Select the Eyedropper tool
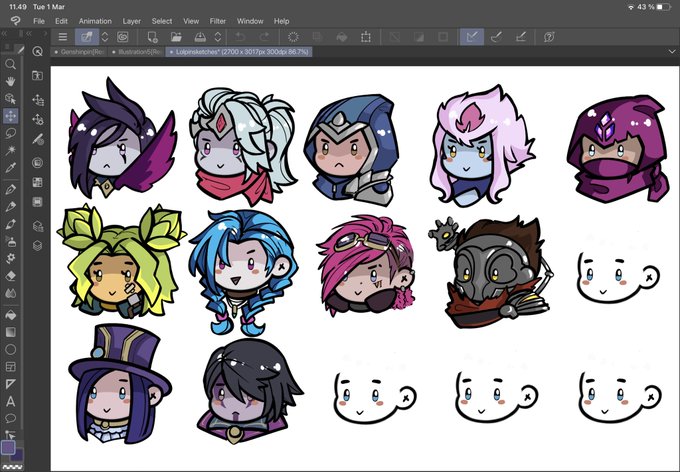 point(10,168)
